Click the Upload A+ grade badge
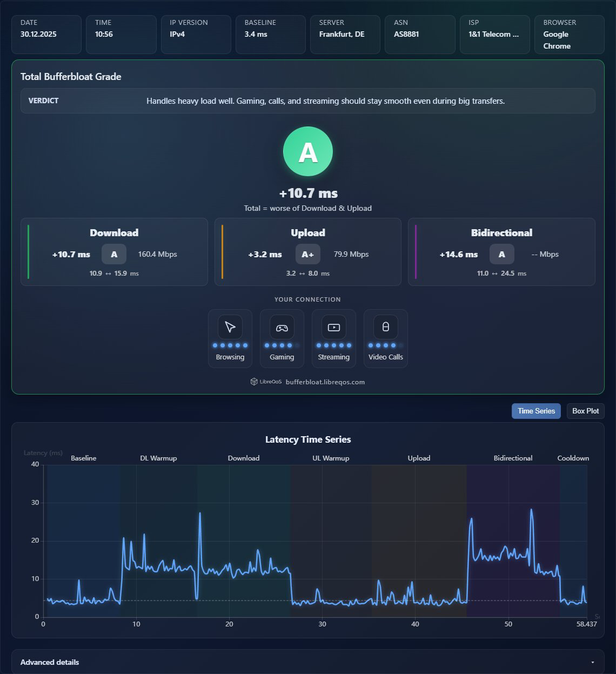Image resolution: width=616 pixels, height=674 pixels. (308, 254)
